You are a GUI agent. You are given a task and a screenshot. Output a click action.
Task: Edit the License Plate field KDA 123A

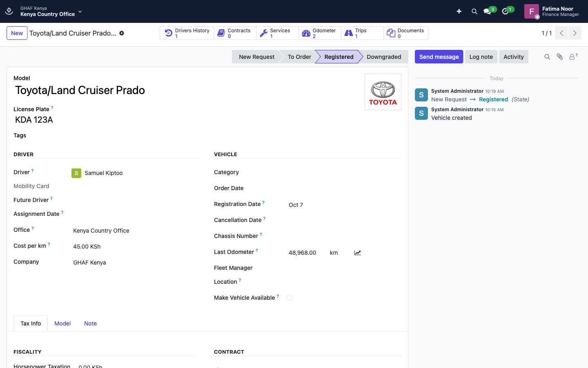[34, 120]
